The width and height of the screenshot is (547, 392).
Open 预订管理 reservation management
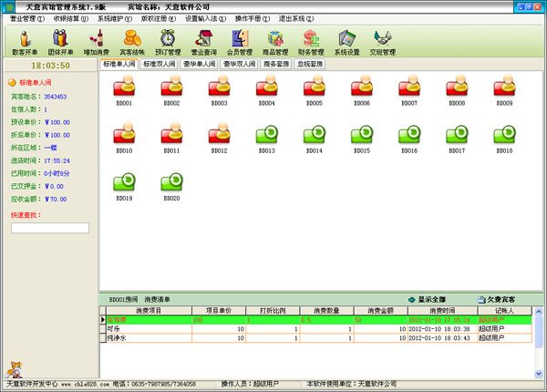tap(169, 42)
